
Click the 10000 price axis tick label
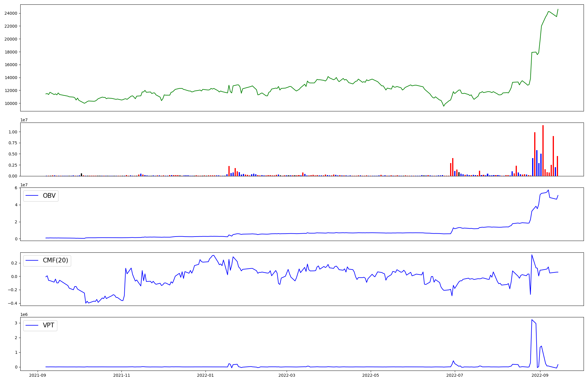[x=11, y=103]
